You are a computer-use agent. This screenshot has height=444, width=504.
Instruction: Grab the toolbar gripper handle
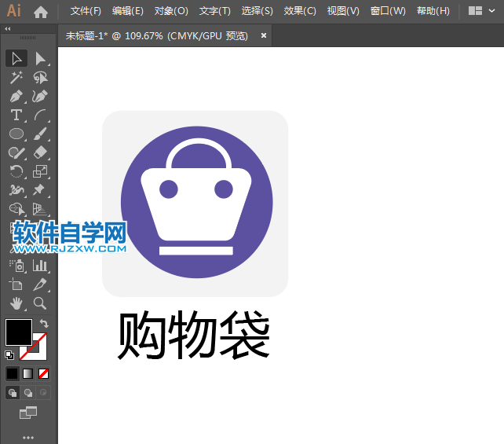tap(28, 38)
